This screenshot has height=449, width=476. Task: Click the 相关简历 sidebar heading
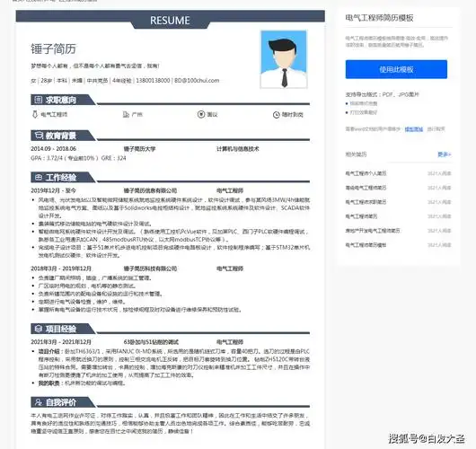click(356, 154)
